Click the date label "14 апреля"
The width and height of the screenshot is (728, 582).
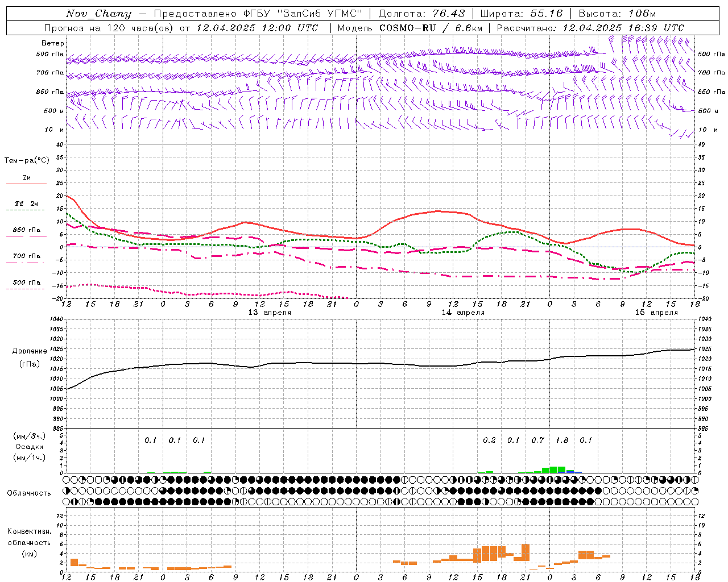click(463, 313)
